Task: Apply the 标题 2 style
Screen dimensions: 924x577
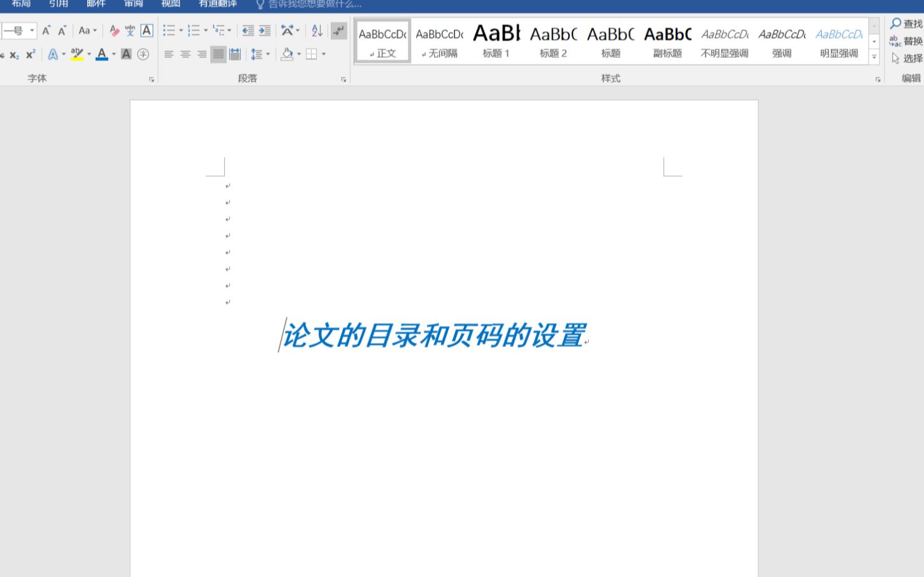Action: click(553, 41)
